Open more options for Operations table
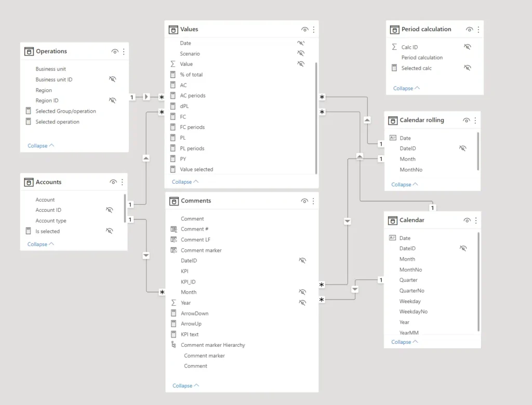The width and height of the screenshot is (532, 405). pos(124,51)
